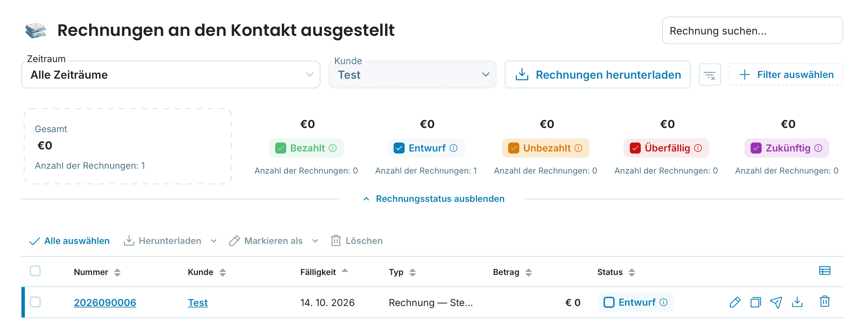Click the clear filters icon button
This screenshot has height=334, width=868.
click(x=710, y=75)
